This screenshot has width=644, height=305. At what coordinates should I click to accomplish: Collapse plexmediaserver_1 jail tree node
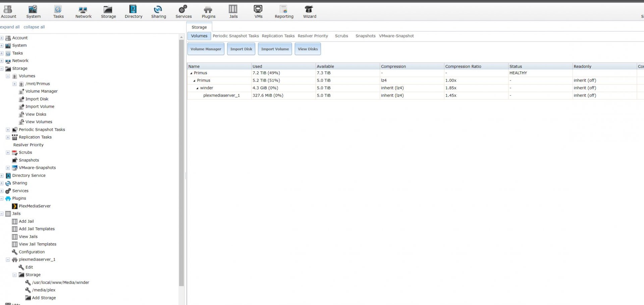point(8,260)
